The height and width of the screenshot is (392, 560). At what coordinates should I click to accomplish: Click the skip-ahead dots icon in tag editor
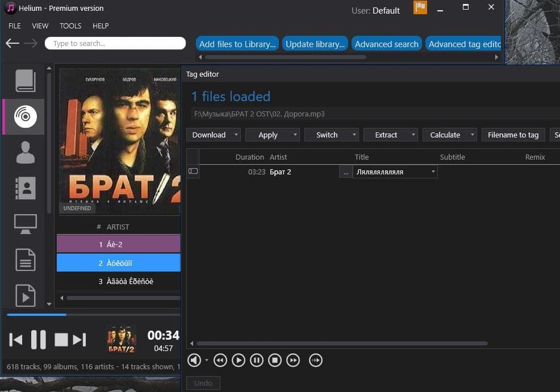coord(316,360)
